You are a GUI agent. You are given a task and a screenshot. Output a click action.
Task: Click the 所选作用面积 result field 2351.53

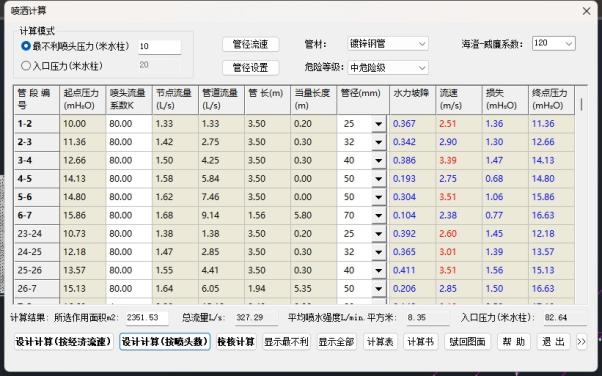147,318
